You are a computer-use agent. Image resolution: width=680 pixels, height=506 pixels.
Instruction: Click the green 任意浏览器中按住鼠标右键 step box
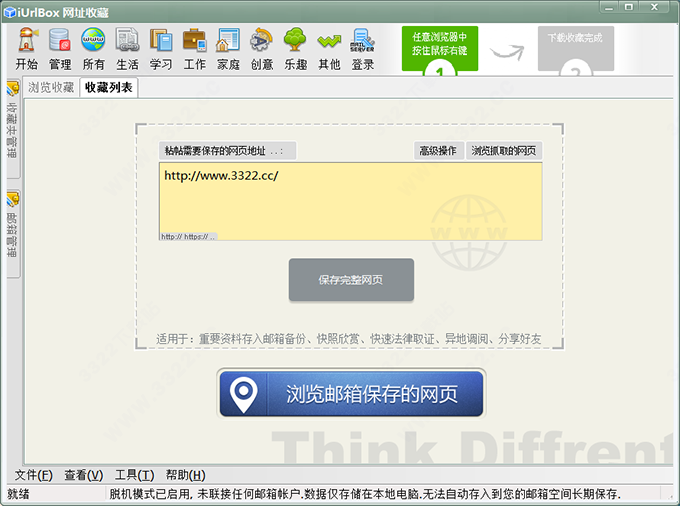coord(440,49)
